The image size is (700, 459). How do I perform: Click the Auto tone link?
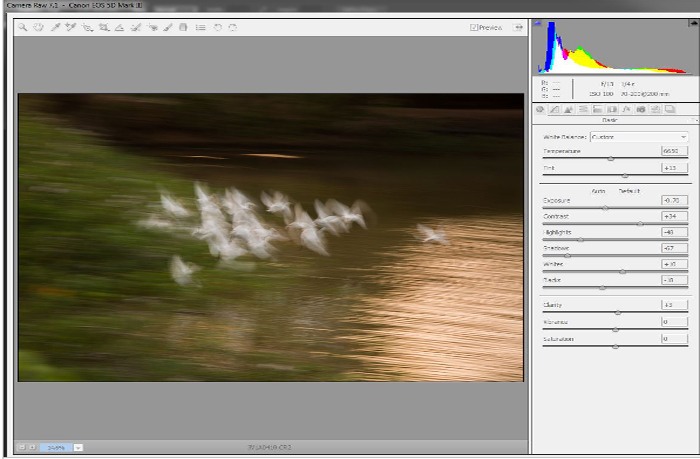600,190
